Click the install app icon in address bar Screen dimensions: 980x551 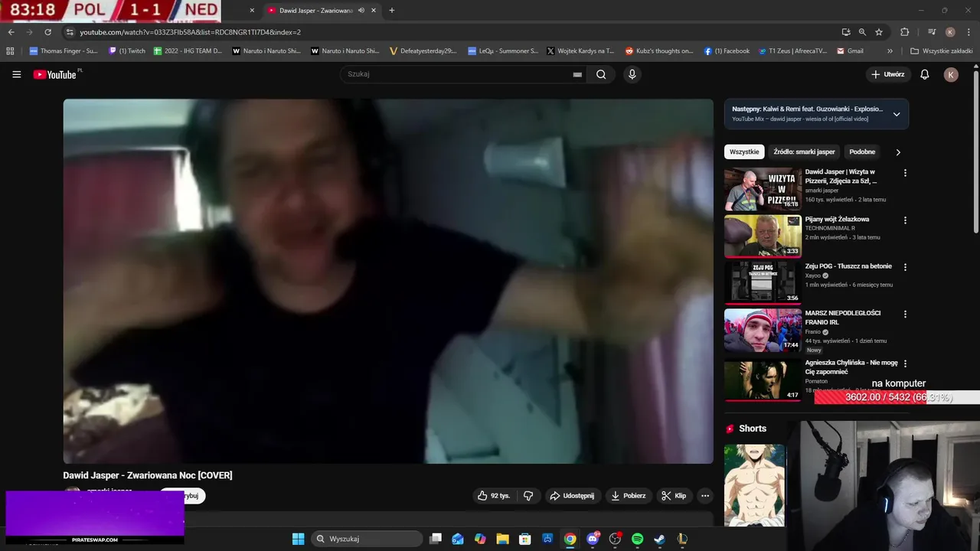[846, 32]
